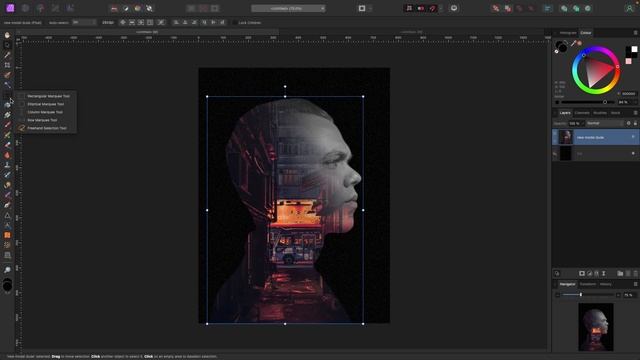The height and width of the screenshot is (360, 640).
Task: Click the Navigator preview thumbnail
Action: (596, 327)
